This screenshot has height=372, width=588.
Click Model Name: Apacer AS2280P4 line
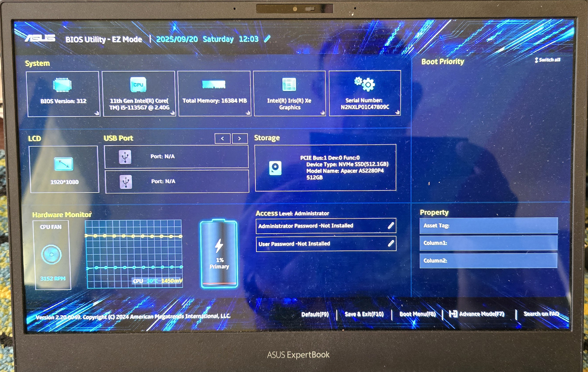[345, 171]
